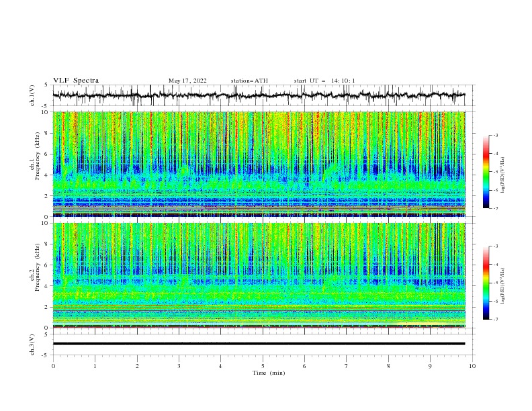Click the 'VLF Spectra' title text
The width and height of the screenshot is (532, 411).
[76, 81]
